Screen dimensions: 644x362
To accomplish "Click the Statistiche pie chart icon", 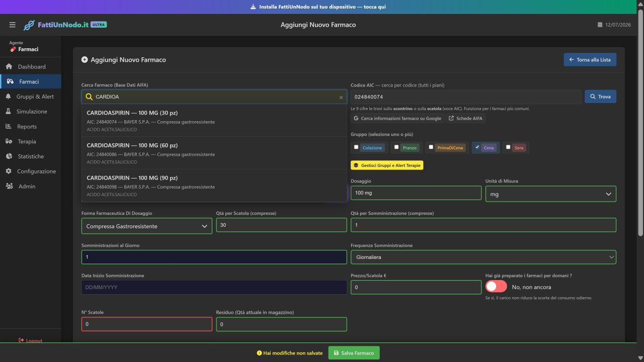I will pyautogui.click(x=9, y=156).
